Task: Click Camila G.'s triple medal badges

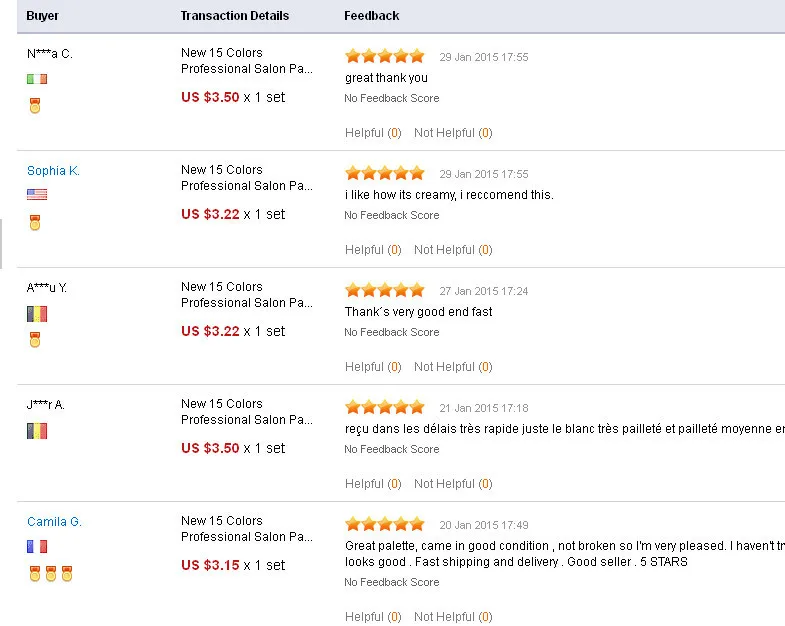Action: (50, 574)
